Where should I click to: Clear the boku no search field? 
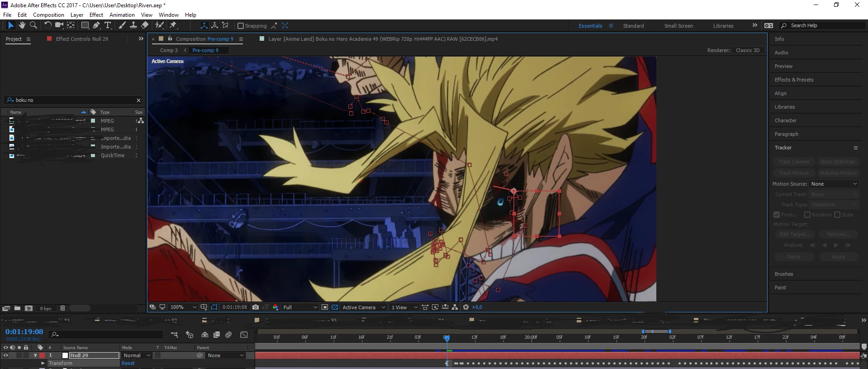coord(138,100)
